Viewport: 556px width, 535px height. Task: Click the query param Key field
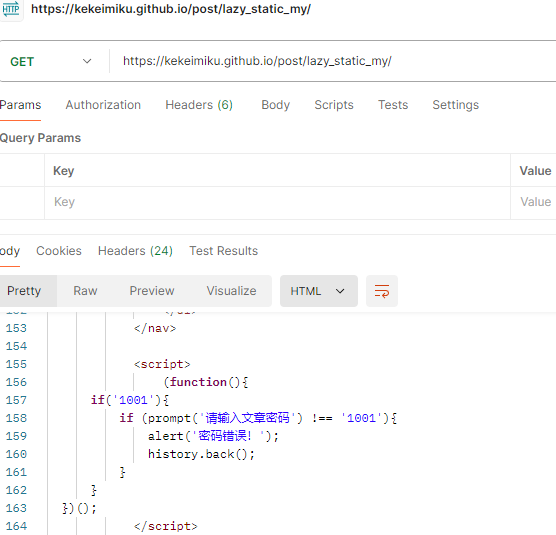(x=277, y=202)
